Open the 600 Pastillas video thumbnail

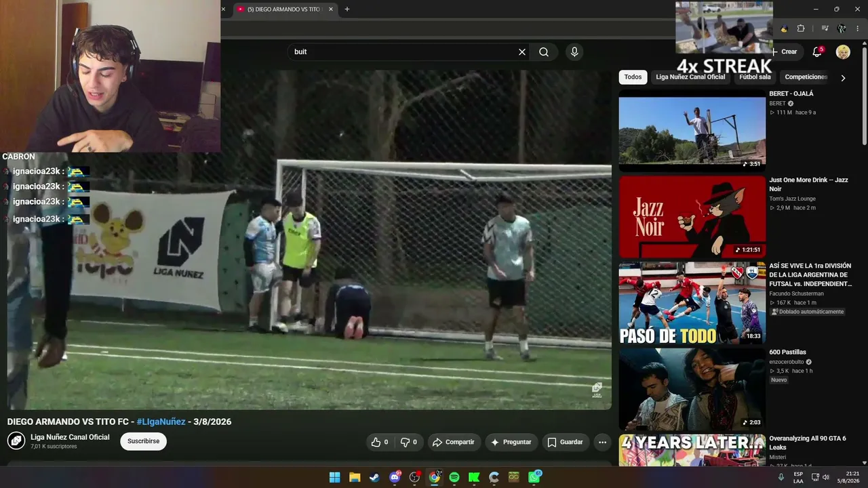(x=692, y=389)
